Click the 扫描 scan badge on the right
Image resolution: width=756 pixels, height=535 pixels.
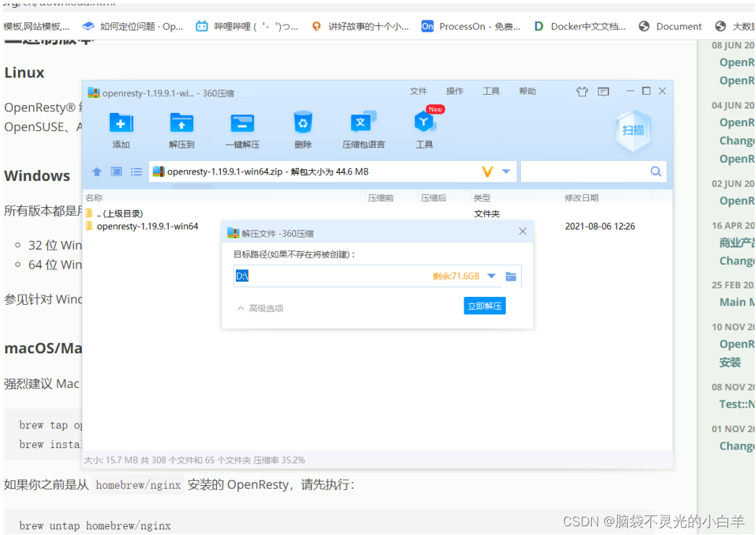coord(634,130)
